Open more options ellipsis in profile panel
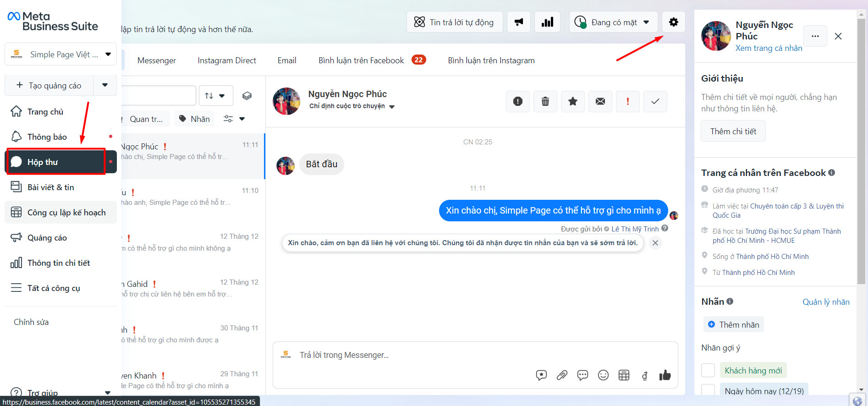This screenshot has height=406, width=868. click(815, 36)
